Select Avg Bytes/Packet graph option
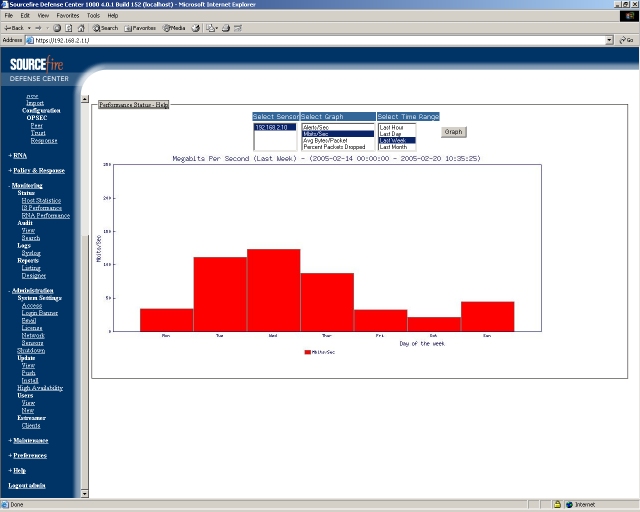The width and height of the screenshot is (640, 512). pyautogui.click(x=338, y=140)
